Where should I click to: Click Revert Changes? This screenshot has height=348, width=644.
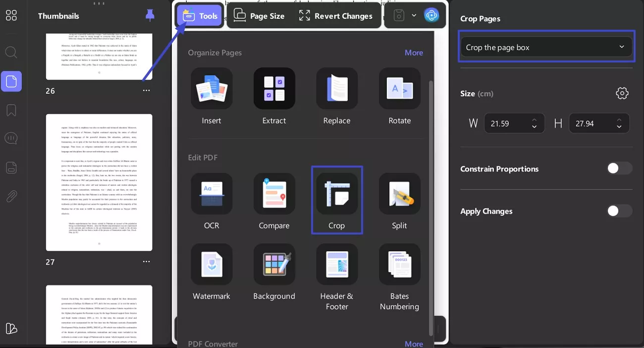(x=335, y=16)
